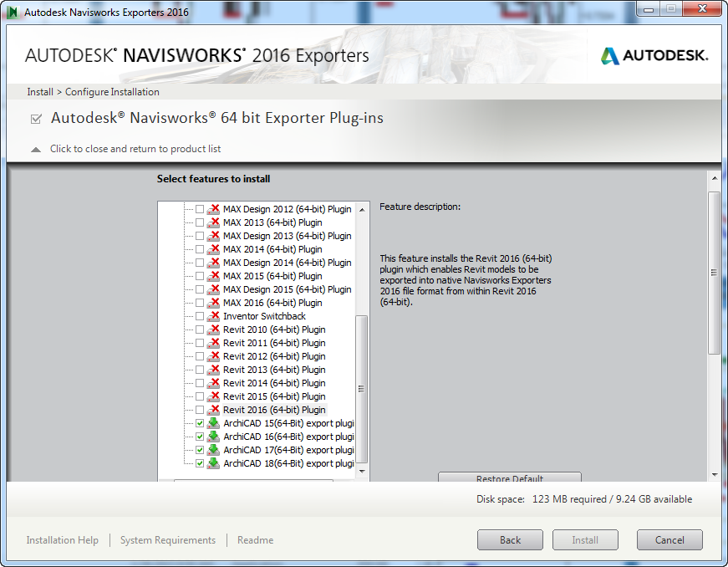Click the green install icon beside ArchiCAD 15

[213, 423]
